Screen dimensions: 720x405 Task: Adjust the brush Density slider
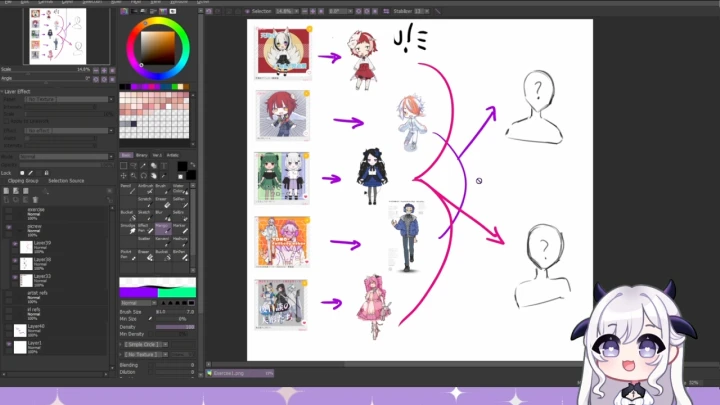point(175,327)
